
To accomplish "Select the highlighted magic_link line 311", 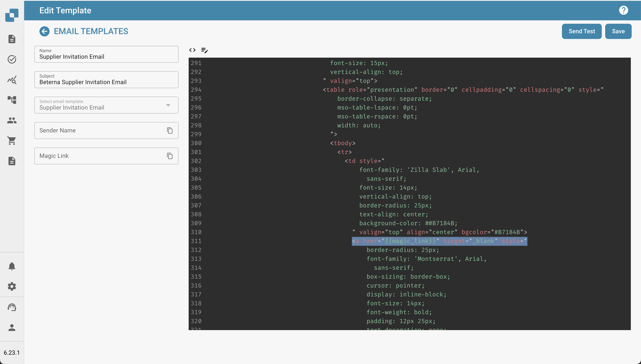I will [x=439, y=241].
